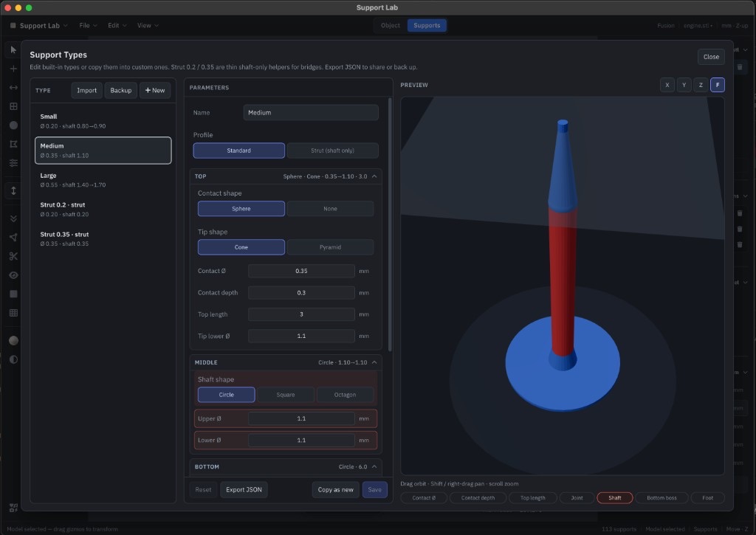Viewport: 756px width, 535px height.
Task: Select the Large support type
Action: (x=103, y=180)
